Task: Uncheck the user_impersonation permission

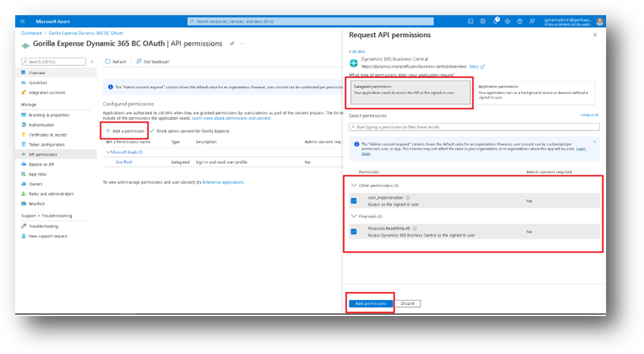Action: (353, 201)
